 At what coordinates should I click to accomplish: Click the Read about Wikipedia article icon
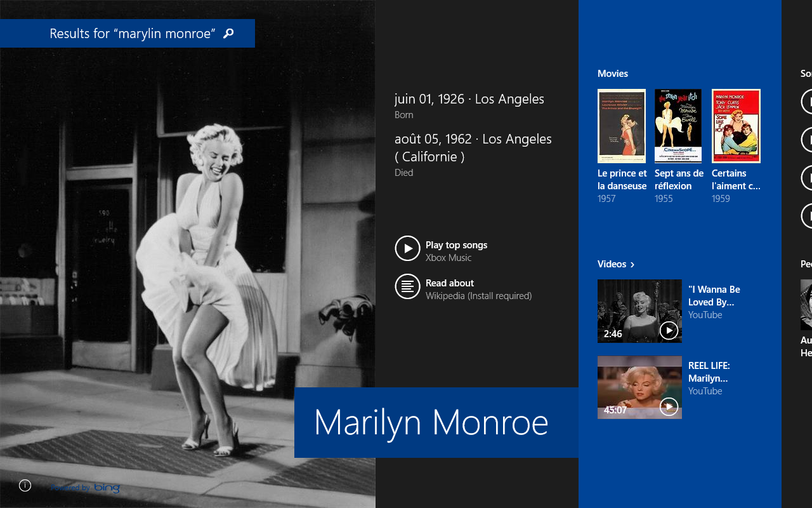[x=407, y=286]
